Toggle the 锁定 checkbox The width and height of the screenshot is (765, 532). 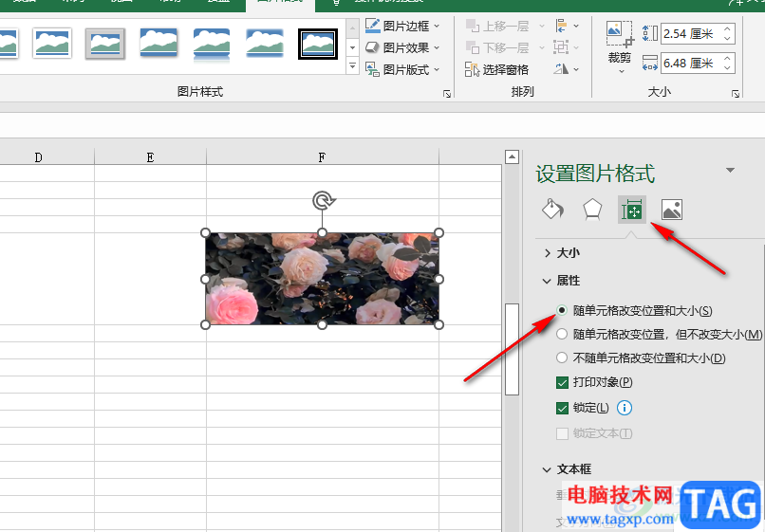pyautogui.click(x=562, y=408)
